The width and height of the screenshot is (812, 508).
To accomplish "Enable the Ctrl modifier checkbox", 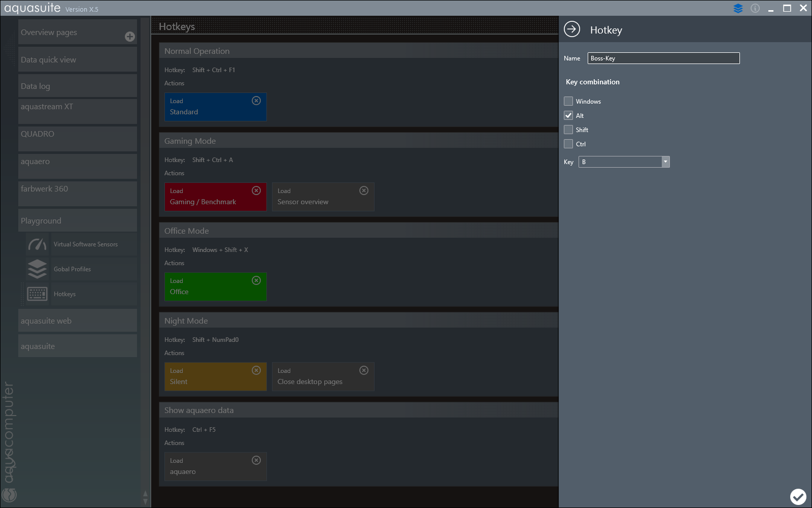I will (568, 144).
